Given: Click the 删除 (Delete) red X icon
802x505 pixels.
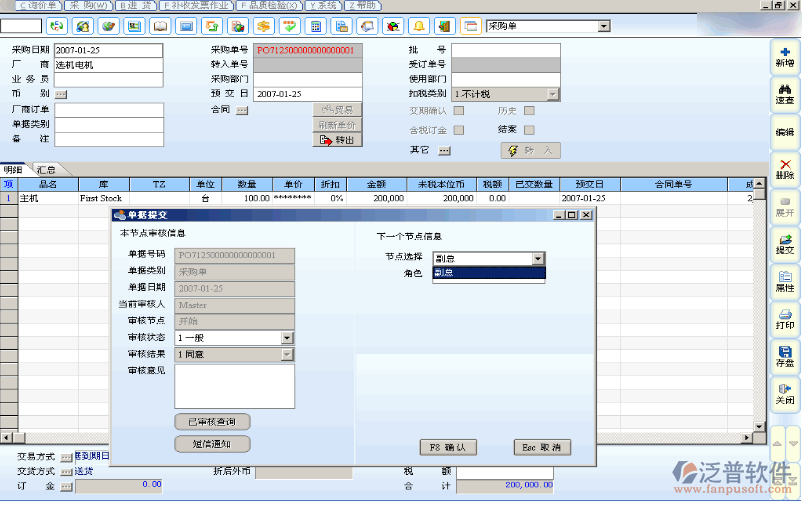Looking at the screenshot, I should (785, 168).
